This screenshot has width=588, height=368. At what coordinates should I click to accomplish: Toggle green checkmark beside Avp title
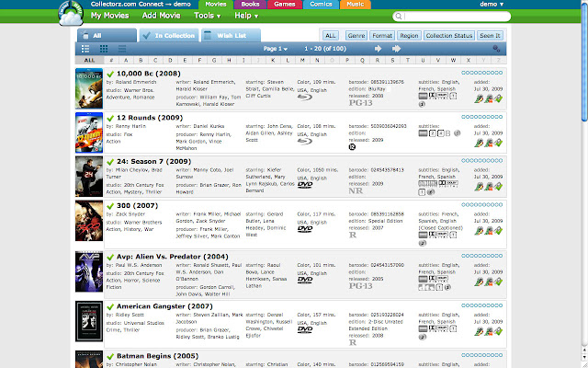click(x=110, y=258)
